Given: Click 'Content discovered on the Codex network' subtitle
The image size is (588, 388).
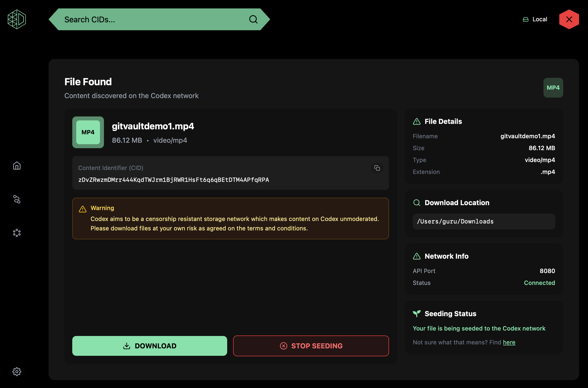Looking at the screenshot, I should 131,96.
